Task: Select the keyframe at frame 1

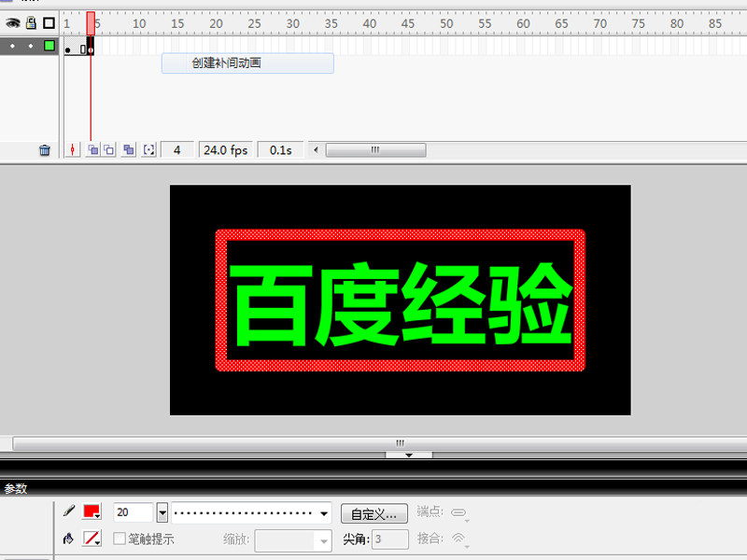Action: [x=67, y=47]
